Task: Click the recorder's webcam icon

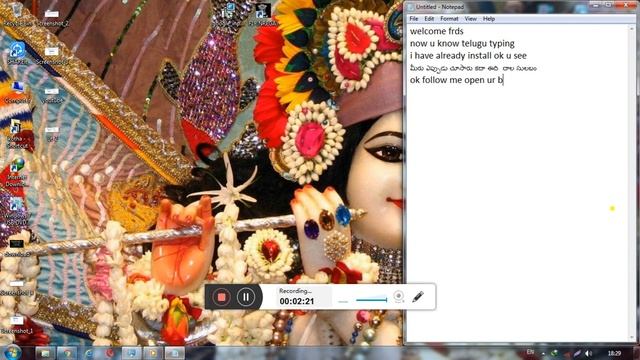Action: point(399,296)
